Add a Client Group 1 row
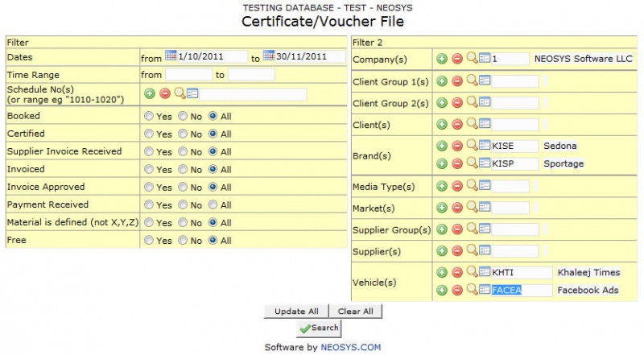This screenshot has width=644, height=355. click(x=442, y=81)
